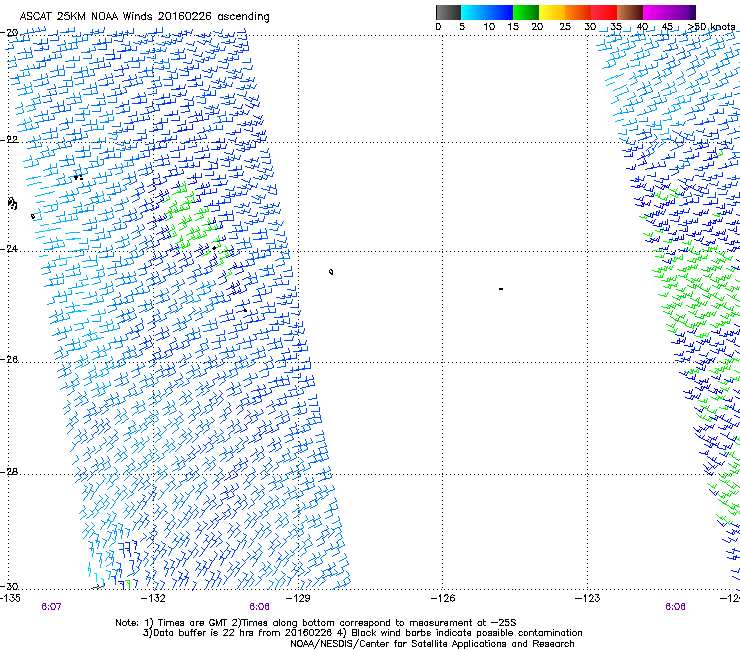This screenshot has height=650, width=740.
Task: Click the -28 latitude axis label
Action: click(9, 472)
